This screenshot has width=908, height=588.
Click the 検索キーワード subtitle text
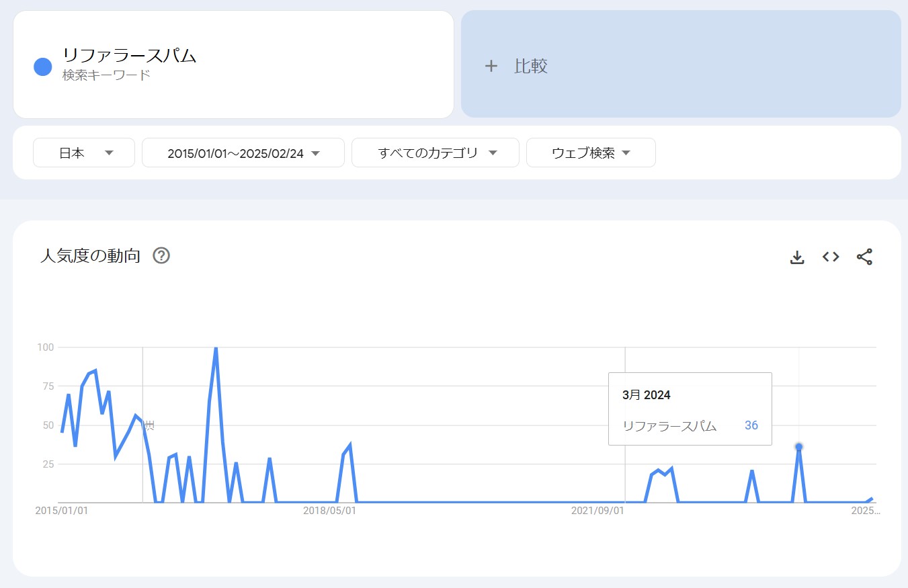[x=106, y=75]
